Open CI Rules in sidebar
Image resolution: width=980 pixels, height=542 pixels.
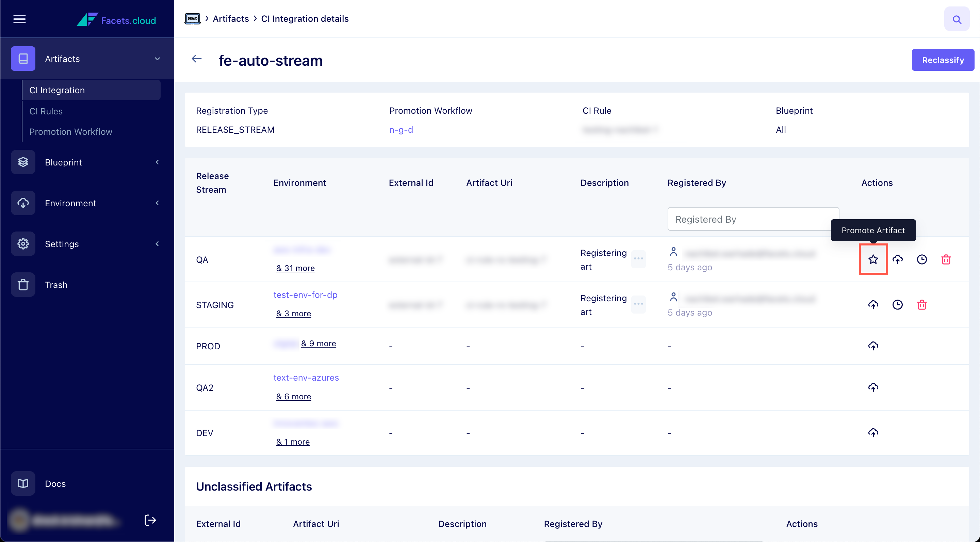46,111
